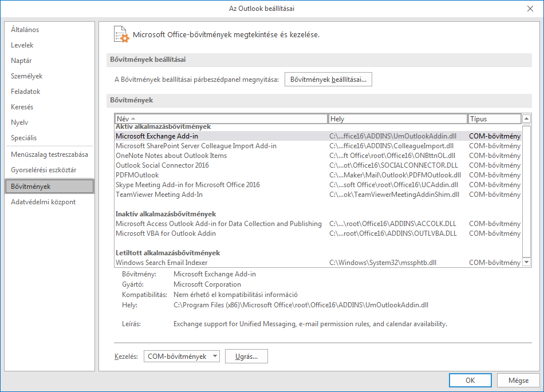The height and width of the screenshot is (392, 544).
Task: Select Microsoft Exchange Add-in row
Action: (317, 136)
